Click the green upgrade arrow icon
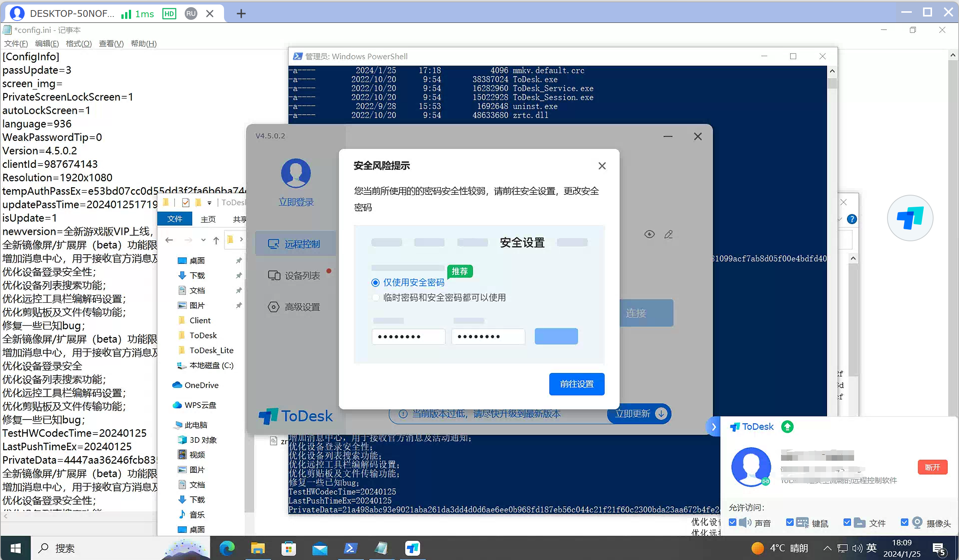 tap(787, 427)
